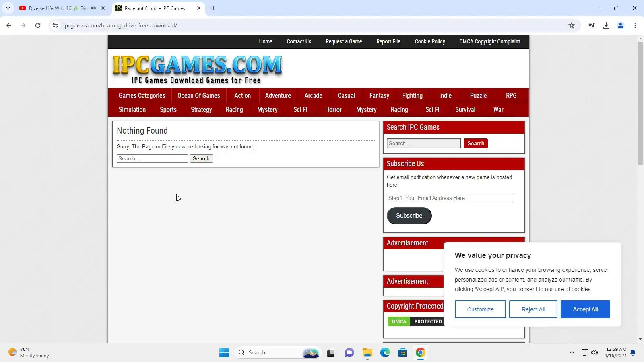Screen dimensions: 644x362
Task: Open Request a Game page
Action: point(344,41)
